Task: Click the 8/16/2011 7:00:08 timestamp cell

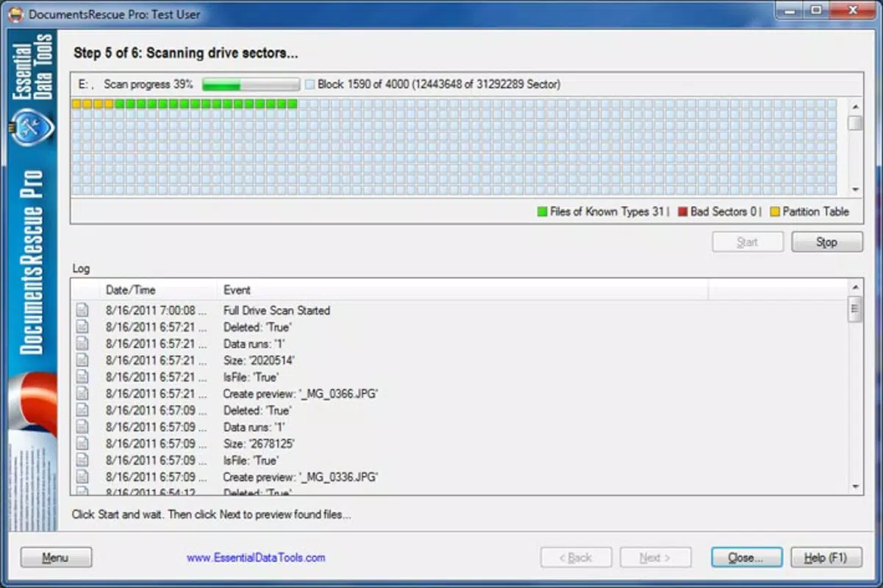Action: click(x=157, y=310)
